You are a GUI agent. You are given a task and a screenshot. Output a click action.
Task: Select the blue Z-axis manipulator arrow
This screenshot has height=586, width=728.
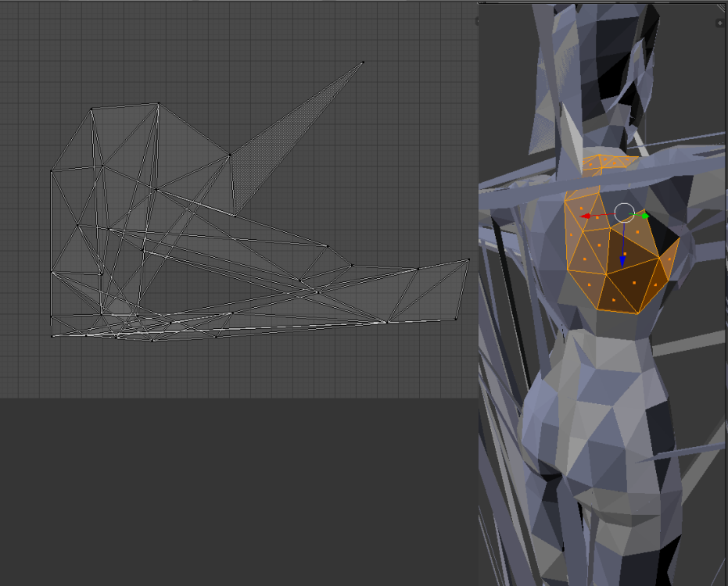pyautogui.click(x=622, y=260)
